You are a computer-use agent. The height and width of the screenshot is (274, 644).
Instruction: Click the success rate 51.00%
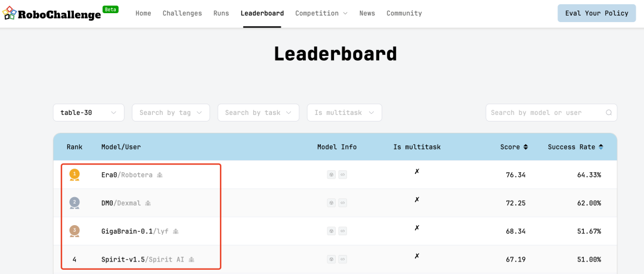click(x=589, y=259)
